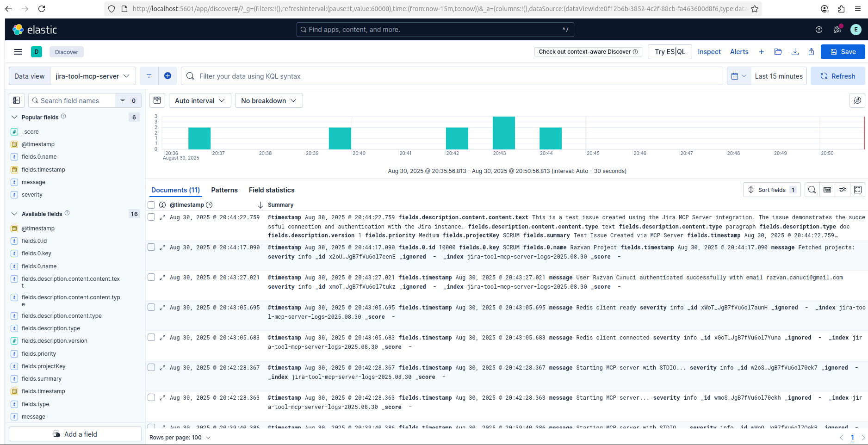The width and height of the screenshot is (868, 445).
Task: Open a saved Discover session via folder icon
Action: point(778,52)
